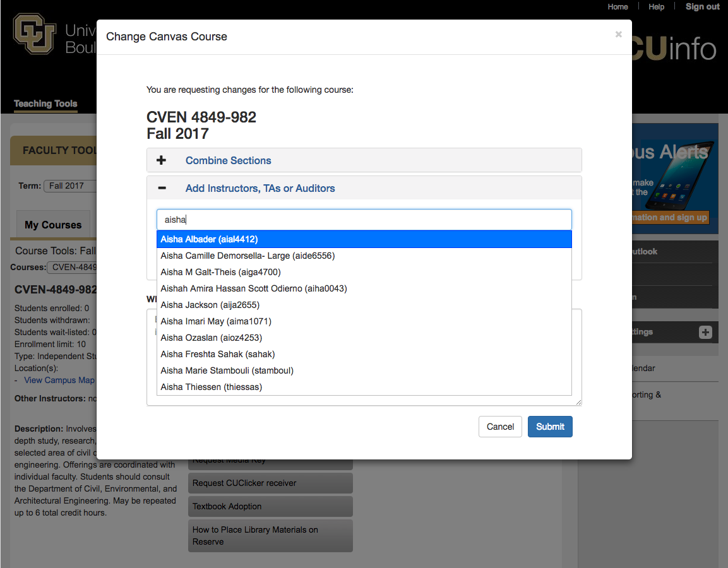Open the Courses CVEN-4849 dropdown

coord(72,268)
